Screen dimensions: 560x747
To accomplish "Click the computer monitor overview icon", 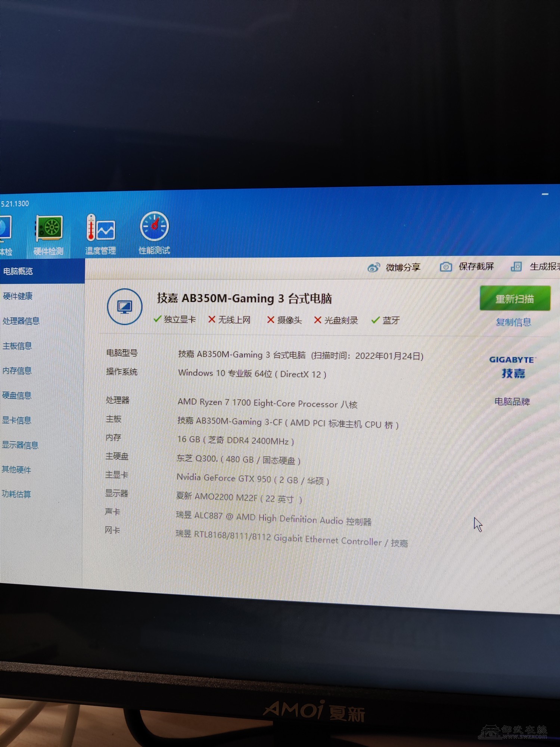I will [125, 307].
